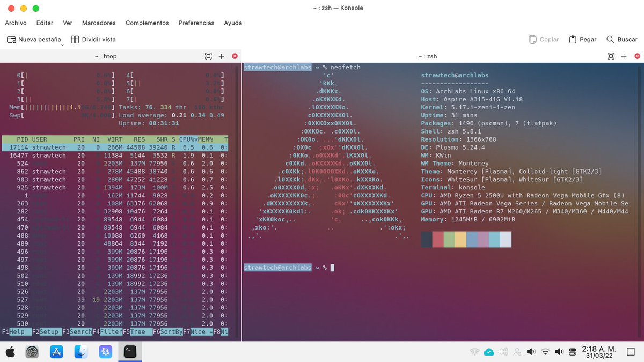Open the App Store icon in dock

point(56,352)
